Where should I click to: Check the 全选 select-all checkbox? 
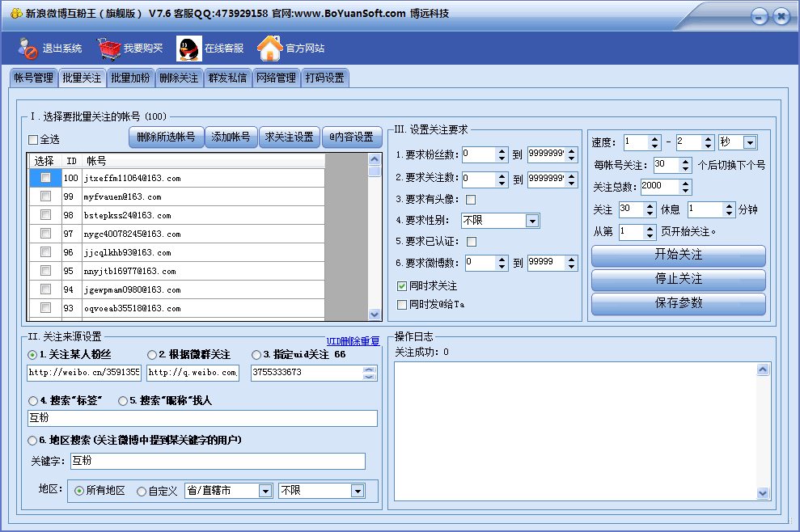coord(33,139)
